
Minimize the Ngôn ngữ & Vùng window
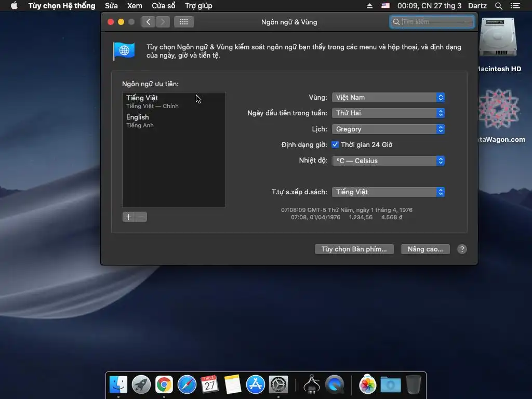(x=121, y=22)
